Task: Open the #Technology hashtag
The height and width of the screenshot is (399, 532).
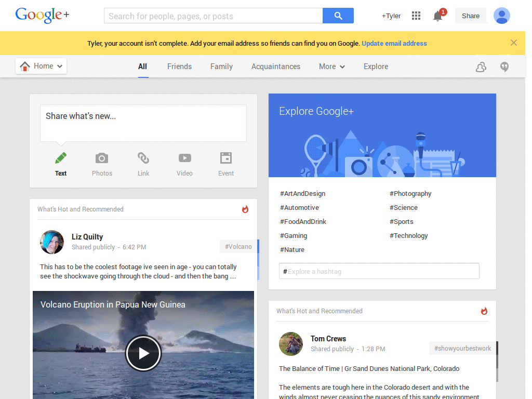Action: coord(408,235)
